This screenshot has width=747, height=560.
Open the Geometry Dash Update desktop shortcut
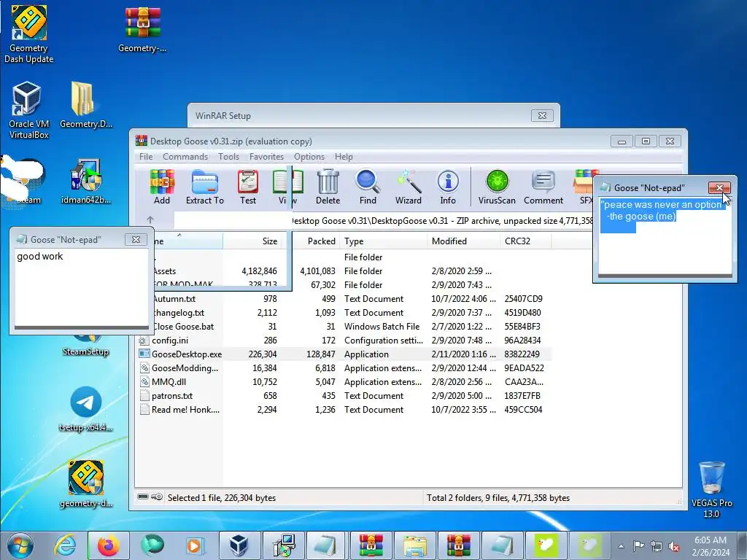(28, 34)
